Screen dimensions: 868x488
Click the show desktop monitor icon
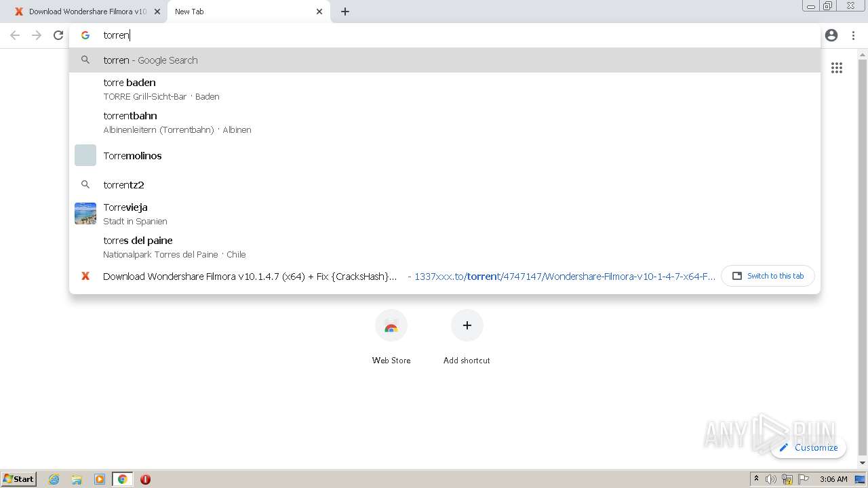point(860,479)
